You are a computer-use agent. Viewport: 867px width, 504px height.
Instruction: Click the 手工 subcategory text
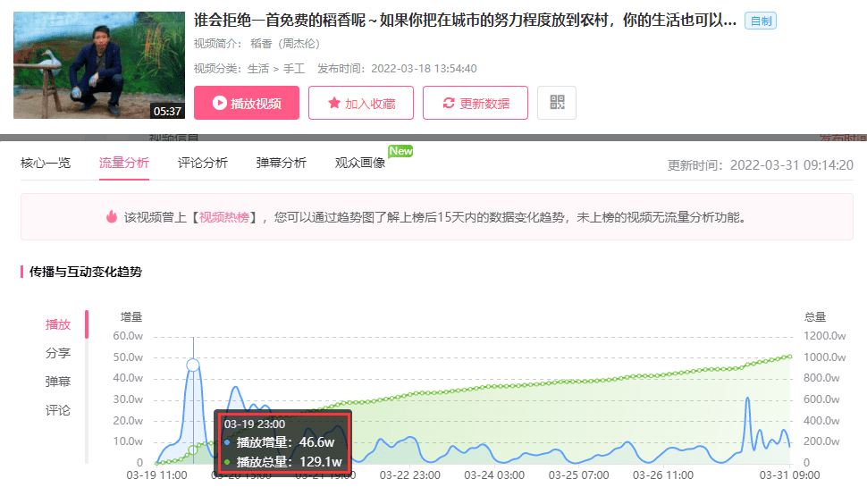point(294,69)
